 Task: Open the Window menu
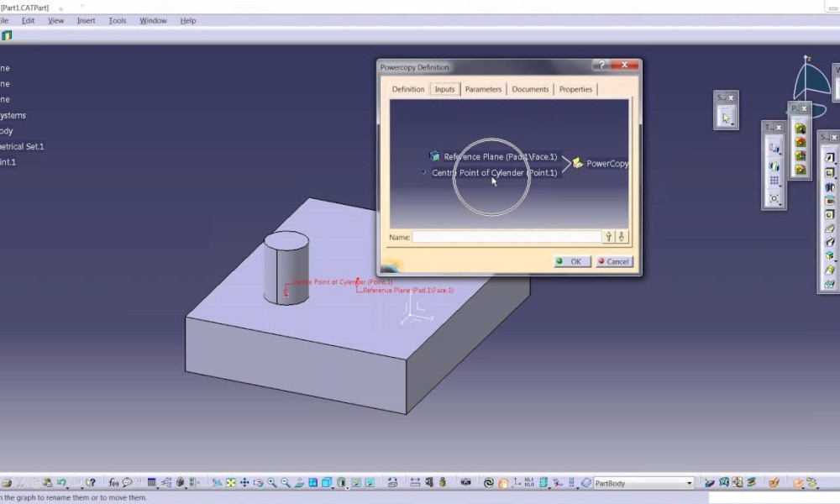(x=153, y=20)
